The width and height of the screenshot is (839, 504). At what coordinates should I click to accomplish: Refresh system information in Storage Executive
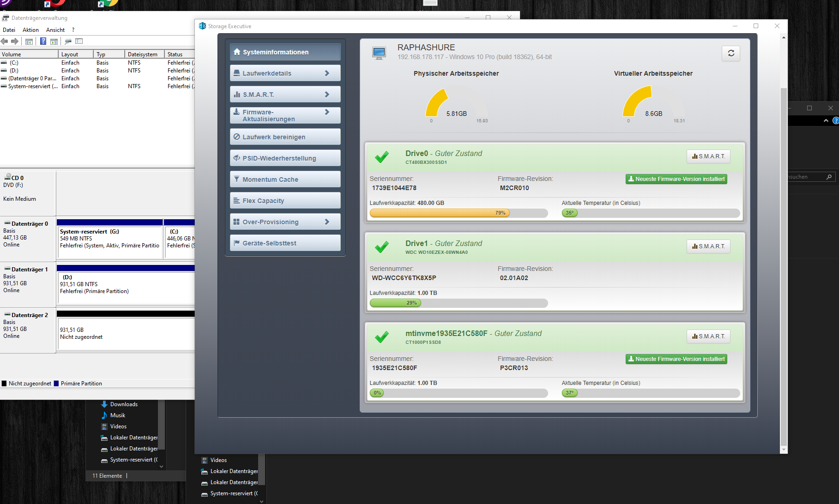(731, 53)
